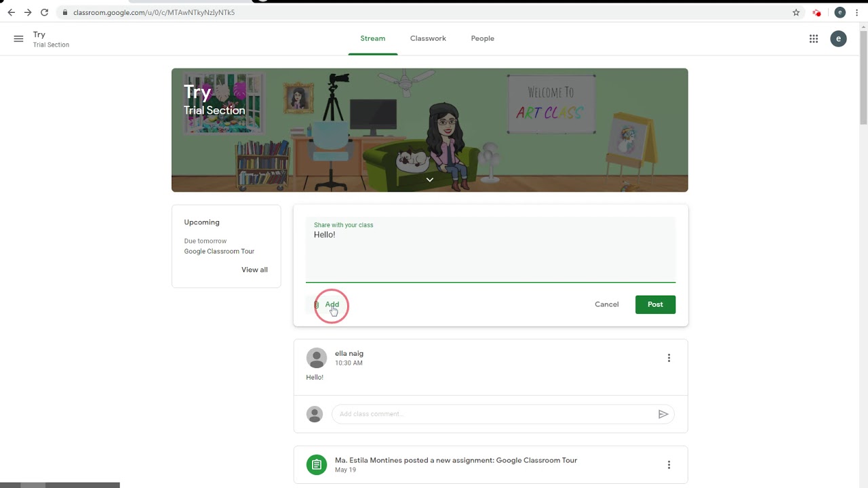Post the announcement
The image size is (868, 488).
(x=655, y=304)
